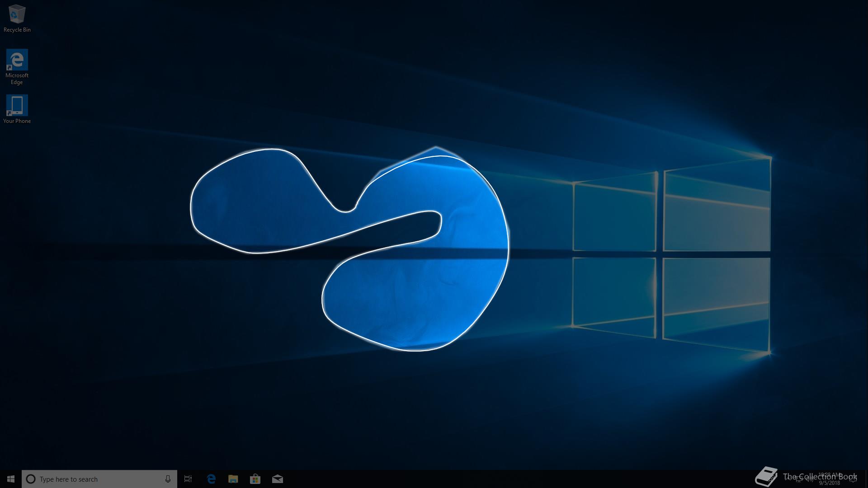868x488 pixels.
Task: Open the Windows Start menu
Action: point(11,479)
